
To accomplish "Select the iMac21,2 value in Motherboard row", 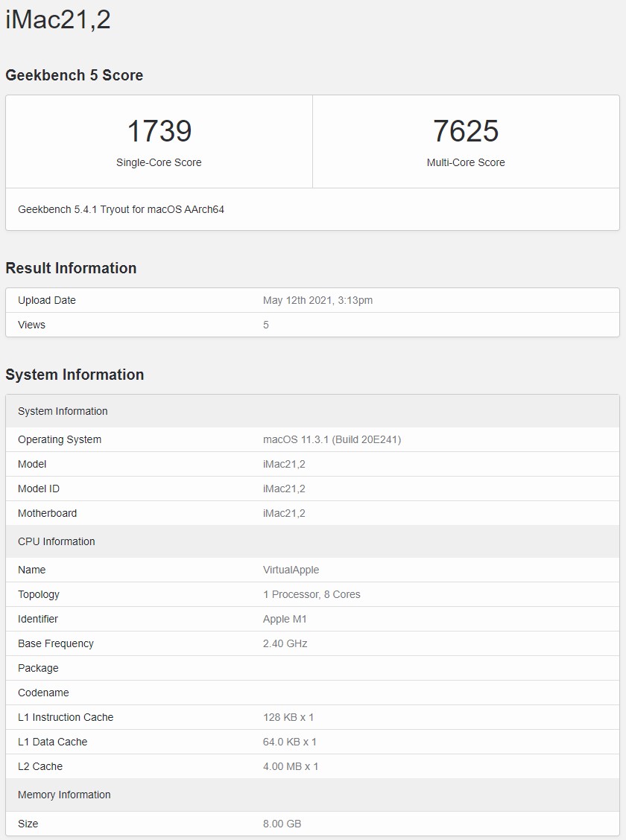I will click(x=284, y=513).
